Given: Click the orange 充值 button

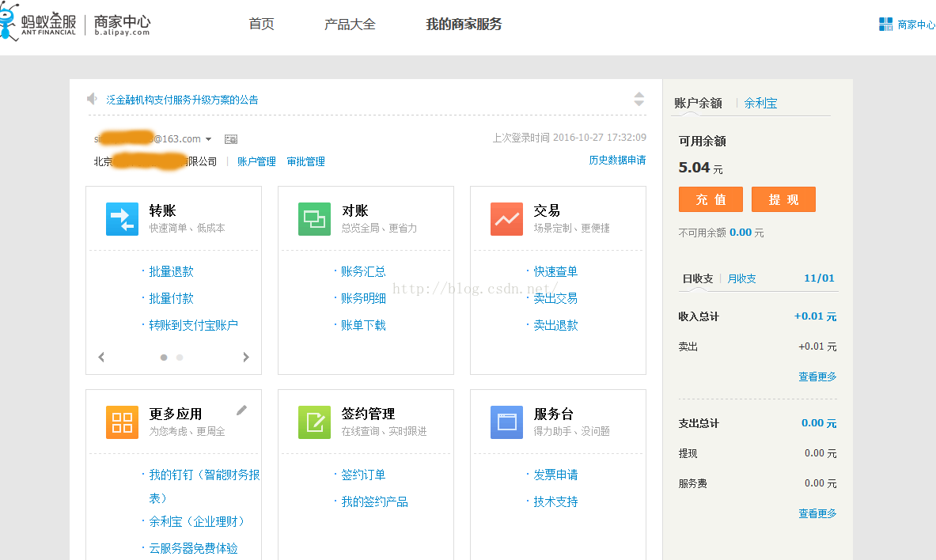Looking at the screenshot, I should [x=711, y=199].
